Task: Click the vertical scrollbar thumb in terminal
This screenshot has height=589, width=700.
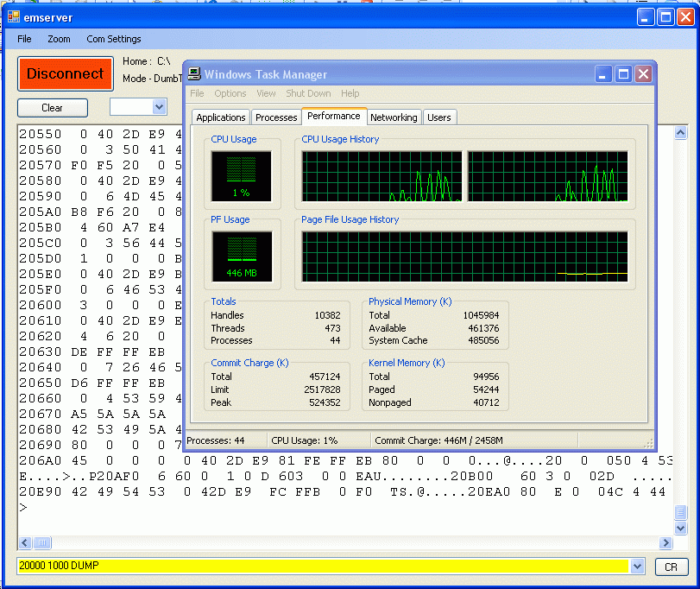Action: 680,512
